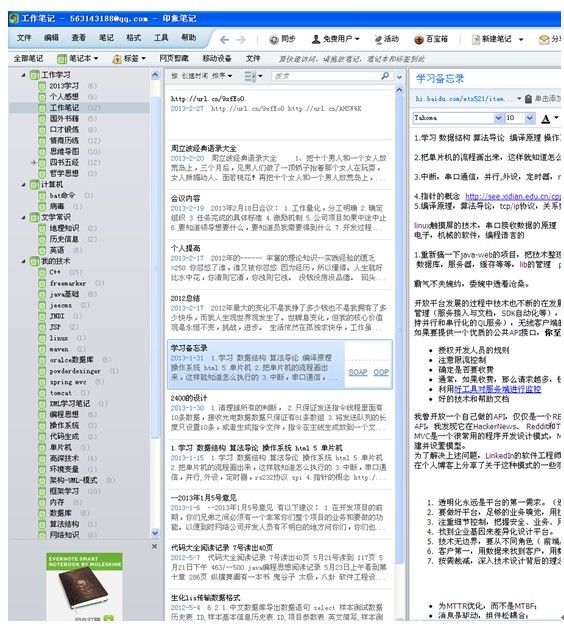This screenshot has width=564, height=629.
Task: Open the 按创建时间排序 sort dropdown
Action: (x=202, y=75)
